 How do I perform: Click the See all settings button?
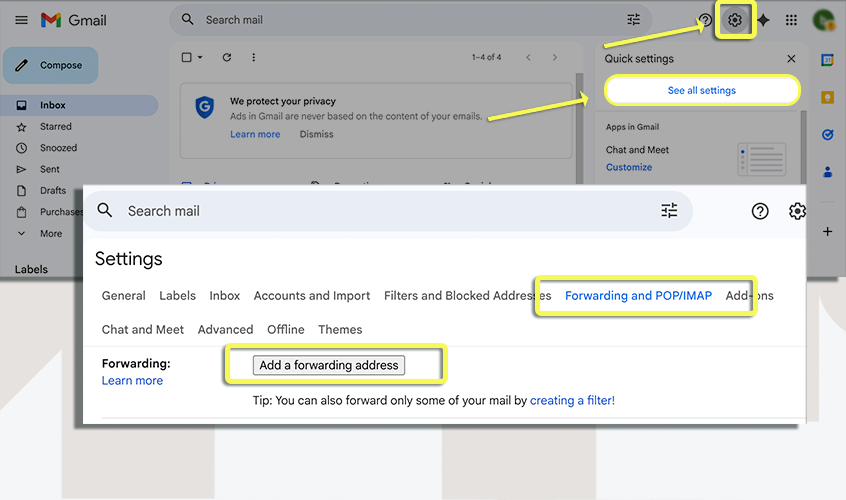(701, 91)
